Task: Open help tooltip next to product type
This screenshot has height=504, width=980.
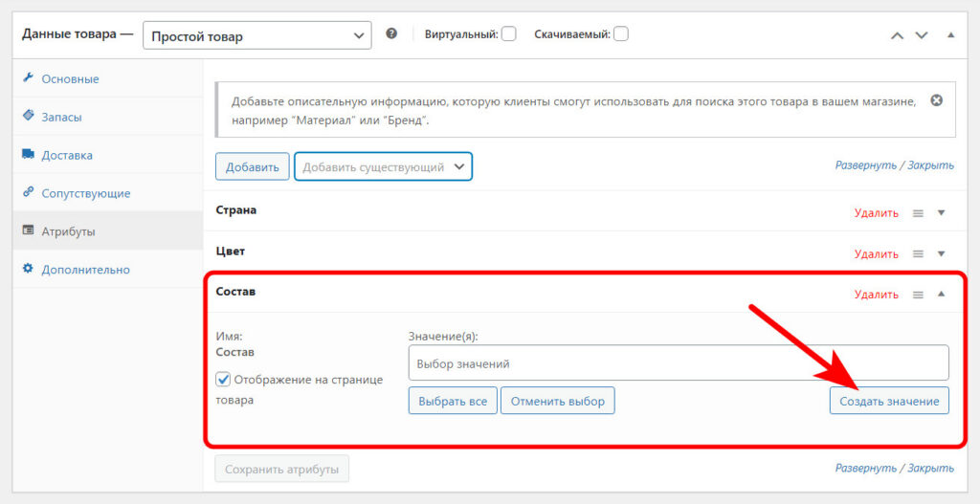Action: pyautogui.click(x=391, y=33)
